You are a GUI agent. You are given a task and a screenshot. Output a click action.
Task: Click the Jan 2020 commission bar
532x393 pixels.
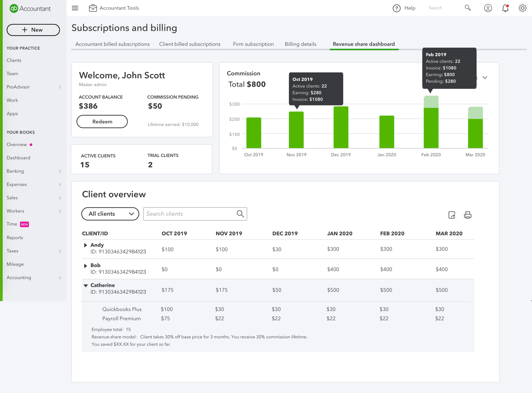click(387, 132)
